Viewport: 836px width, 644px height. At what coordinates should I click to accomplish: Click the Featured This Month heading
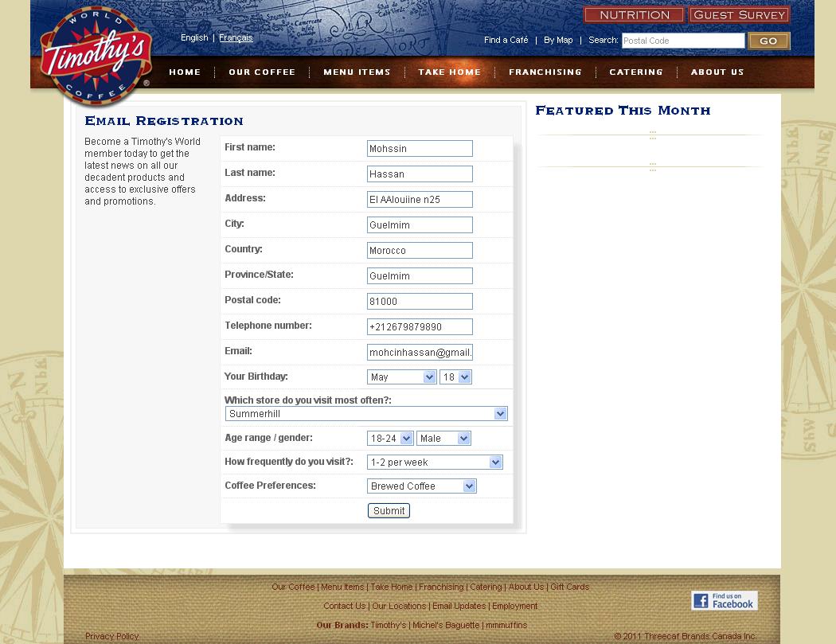click(x=623, y=111)
